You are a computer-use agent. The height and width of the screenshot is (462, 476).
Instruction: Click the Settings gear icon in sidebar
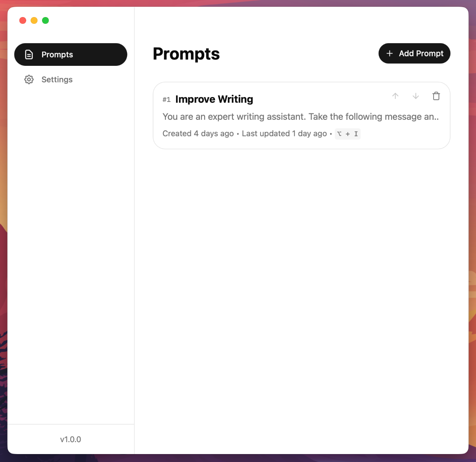tap(29, 79)
